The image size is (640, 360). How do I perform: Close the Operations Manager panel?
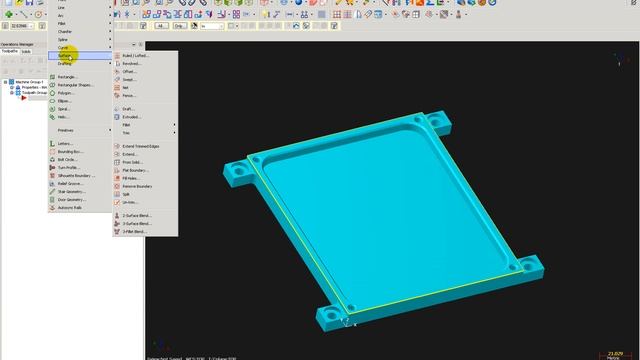pos(140,44)
